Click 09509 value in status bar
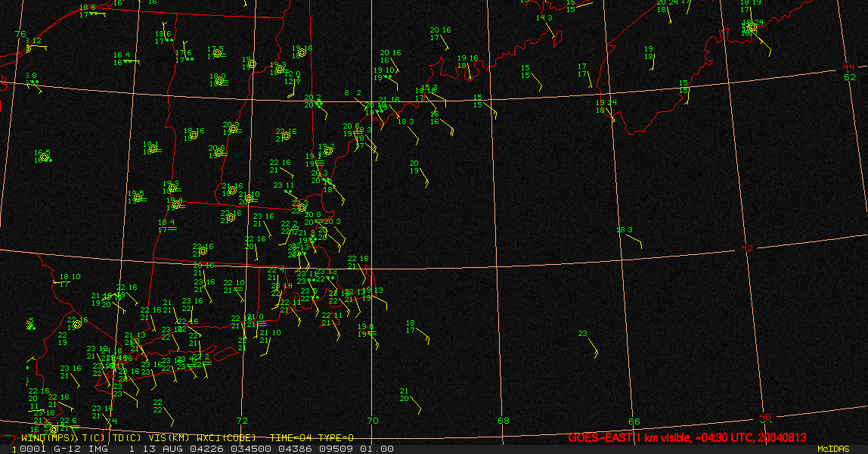 (335, 449)
